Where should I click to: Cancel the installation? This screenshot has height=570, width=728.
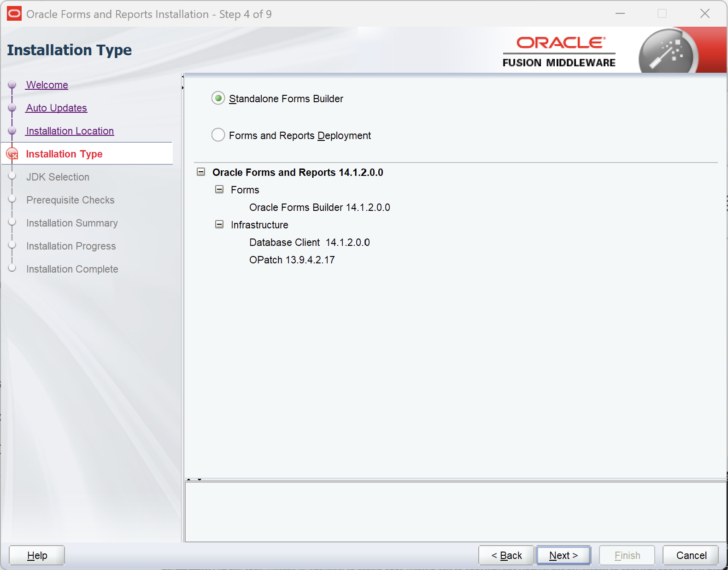(691, 555)
